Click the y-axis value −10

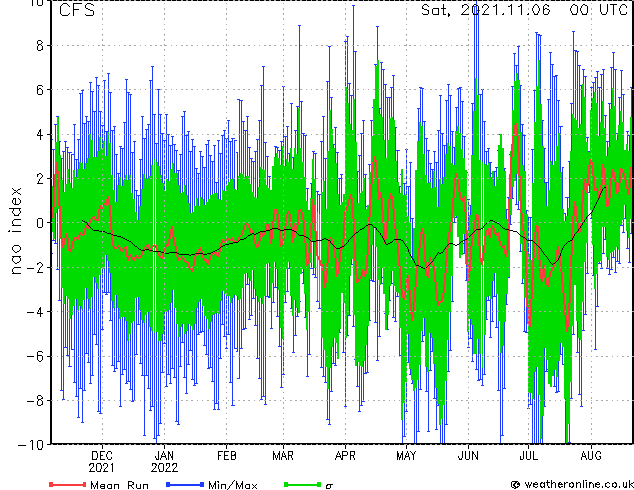pyautogui.click(x=31, y=445)
